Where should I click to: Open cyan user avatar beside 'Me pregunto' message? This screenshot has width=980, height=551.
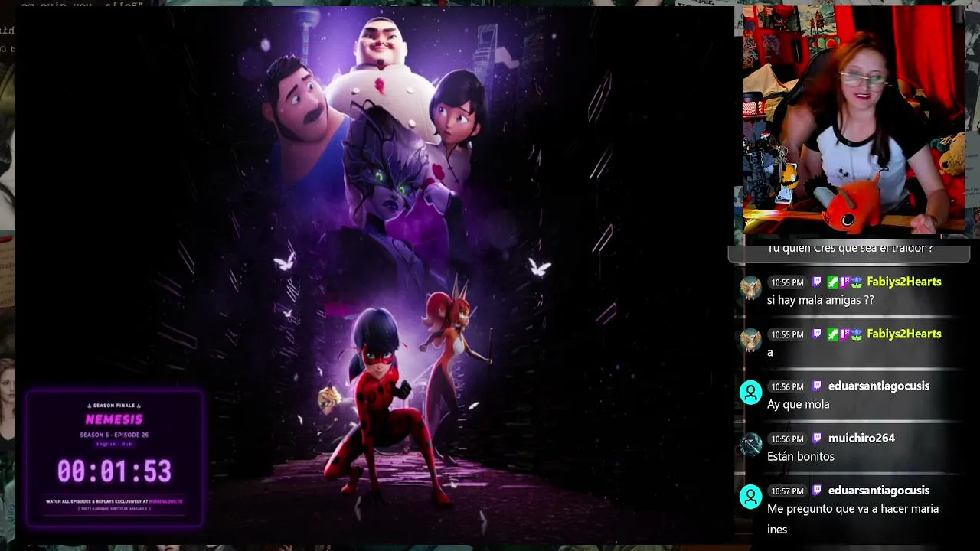(x=751, y=497)
